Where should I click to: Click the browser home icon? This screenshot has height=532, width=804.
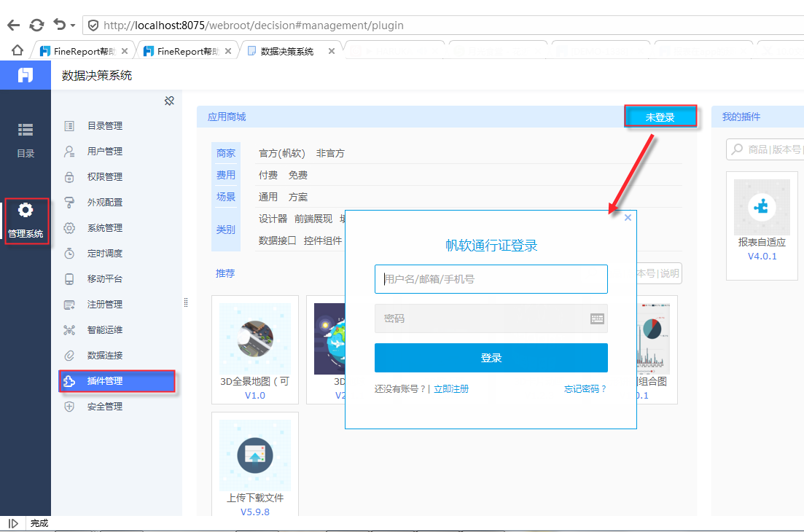pyautogui.click(x=17, y=50)
